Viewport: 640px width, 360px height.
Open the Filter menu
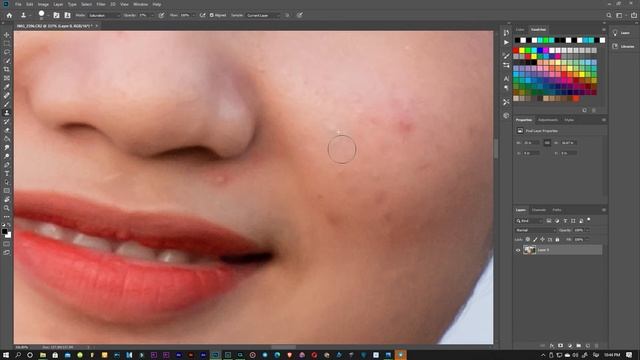click(x=101, y=4)
